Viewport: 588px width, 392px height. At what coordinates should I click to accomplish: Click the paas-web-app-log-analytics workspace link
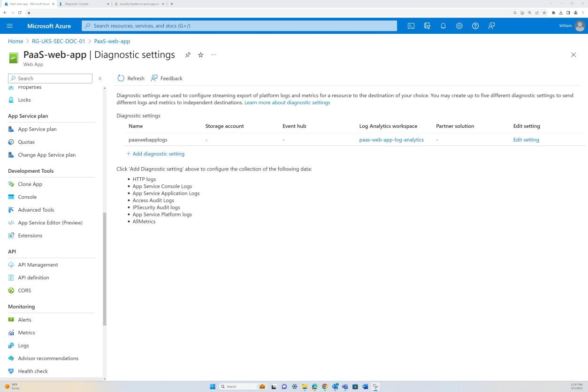(391, 139)
